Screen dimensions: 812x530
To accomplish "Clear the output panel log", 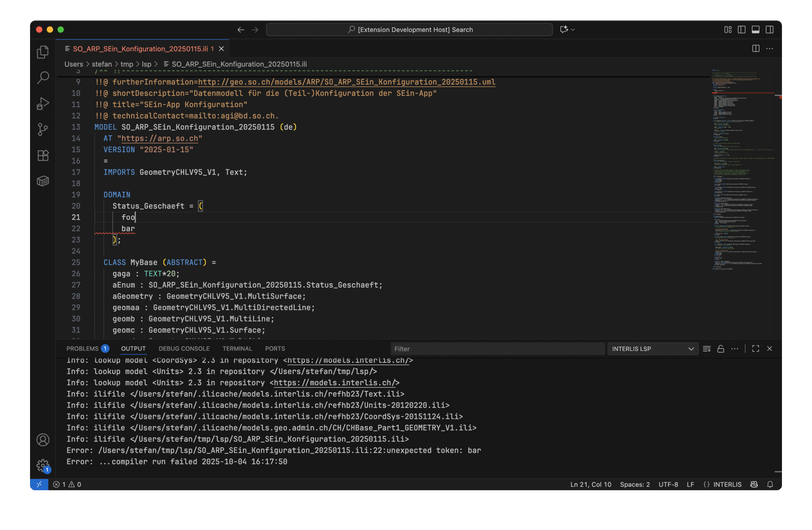I will click(x=707, y=349).
